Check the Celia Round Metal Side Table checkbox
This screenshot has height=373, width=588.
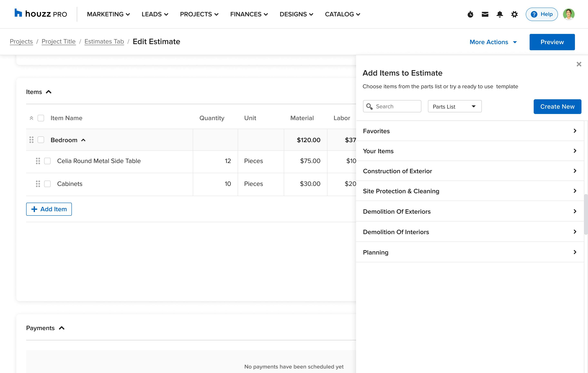47,161
